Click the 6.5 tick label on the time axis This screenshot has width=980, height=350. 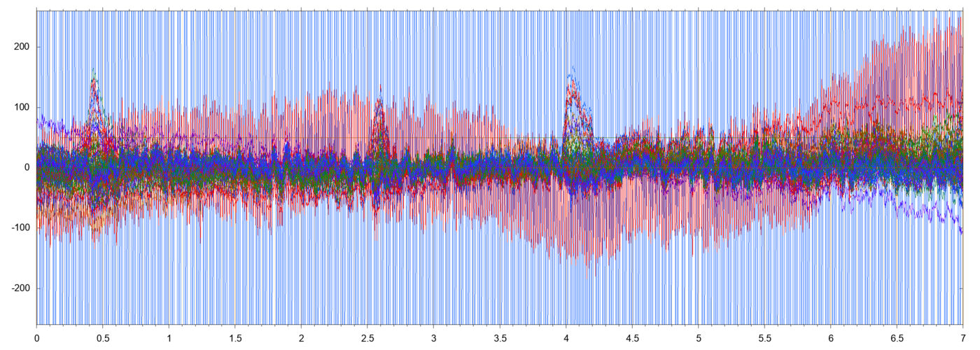897,337
